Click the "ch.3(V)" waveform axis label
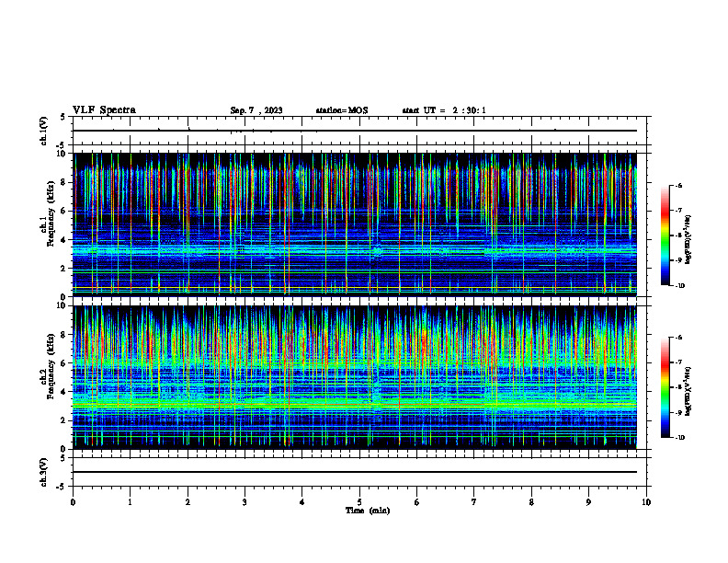 pos(43,472)
